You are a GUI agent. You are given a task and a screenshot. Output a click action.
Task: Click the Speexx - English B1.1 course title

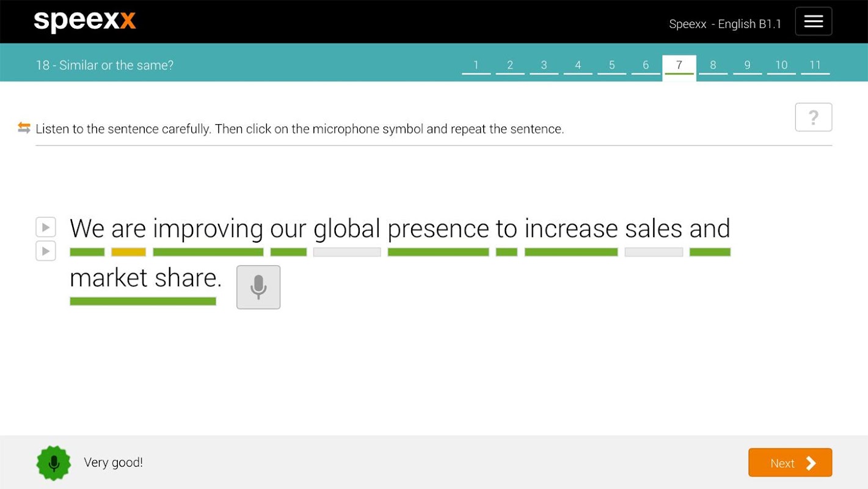pyautogui.click(x=725, y=24)
